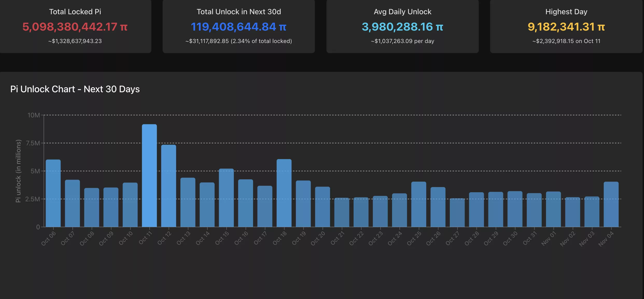Screen dimensions: 644x299
Task: Click the red 5,098,380,442.17 π value
Action: pyautogui.click(x=75, y=26)
